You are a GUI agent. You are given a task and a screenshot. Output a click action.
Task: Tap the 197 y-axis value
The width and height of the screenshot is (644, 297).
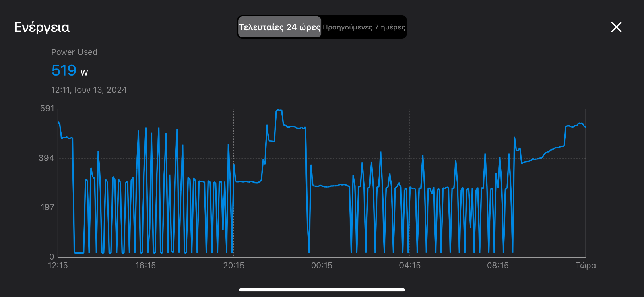(x=47, y=207)
